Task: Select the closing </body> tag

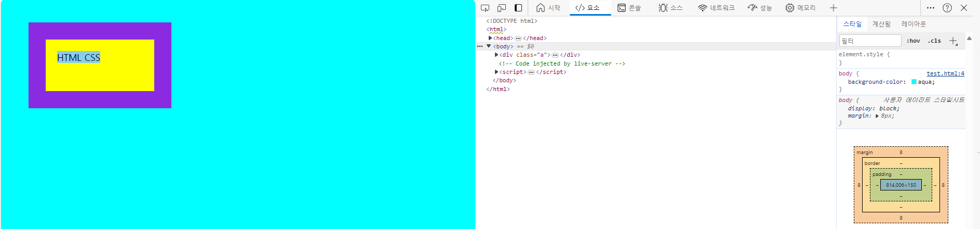Action: (x=504, y=80)
